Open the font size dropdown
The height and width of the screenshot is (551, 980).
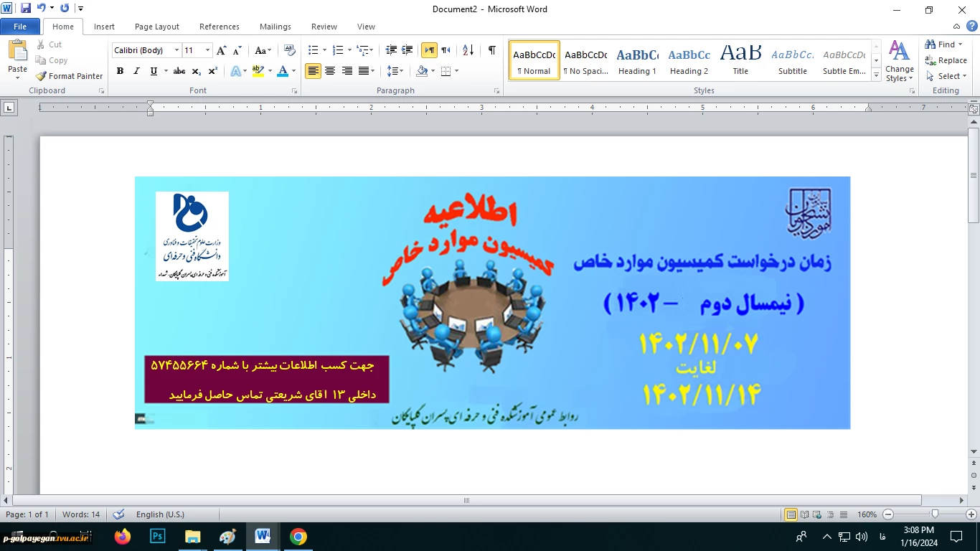click(207, 50)
